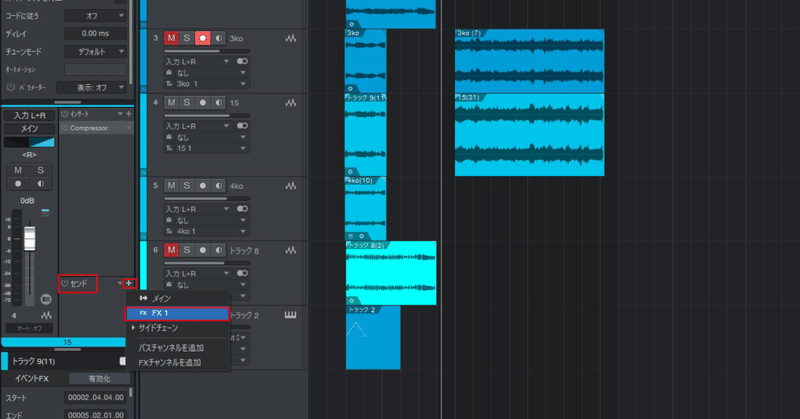Toggle stereo/mono link on track 4 '15'
The image size is (800, 419).
(242, 126)
